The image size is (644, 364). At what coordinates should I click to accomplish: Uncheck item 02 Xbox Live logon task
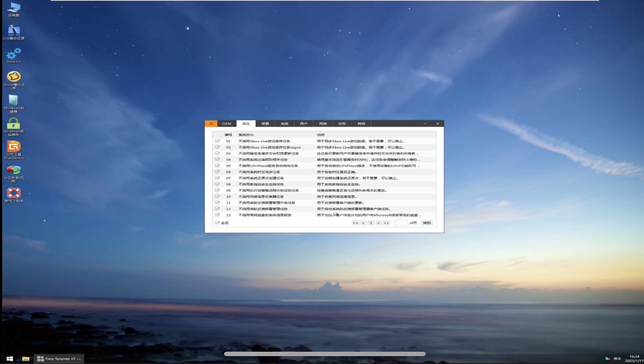(217, 147)
